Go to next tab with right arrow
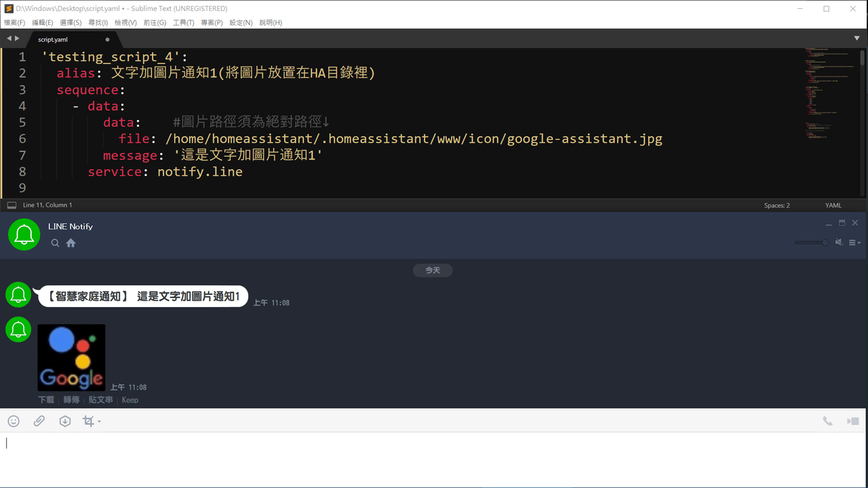 click(17, 39)
